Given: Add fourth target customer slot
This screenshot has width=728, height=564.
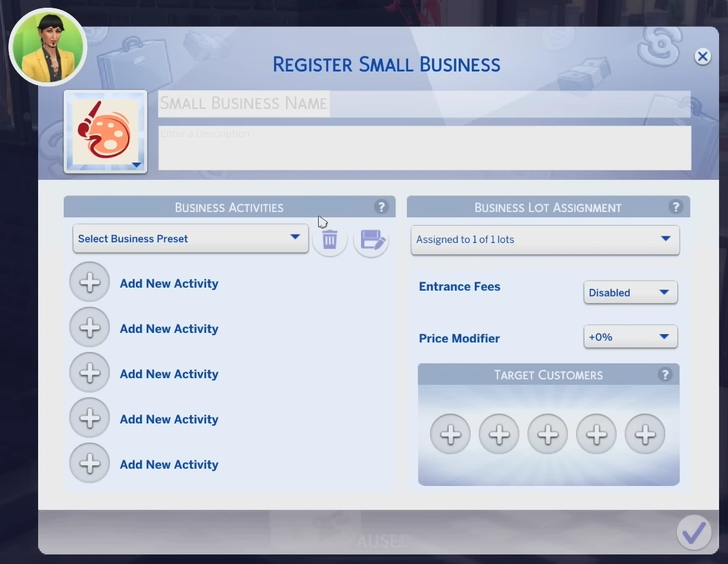Looking at the screenshot, I should (597, 434).
